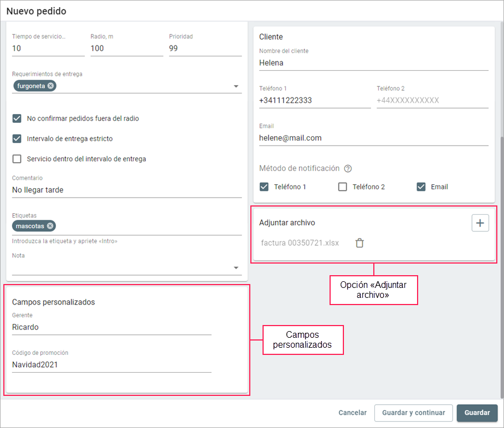Expand Requerimientos de entrega dropdown arrow
504x428 pixels.
click(x=236, y=86)
